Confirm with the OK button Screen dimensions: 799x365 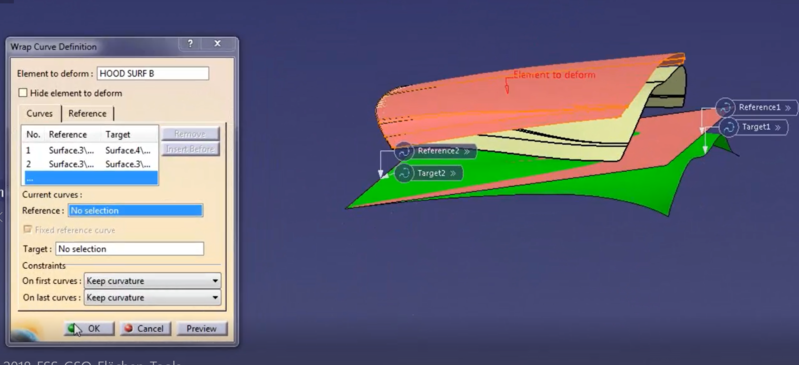coord(89,328)
